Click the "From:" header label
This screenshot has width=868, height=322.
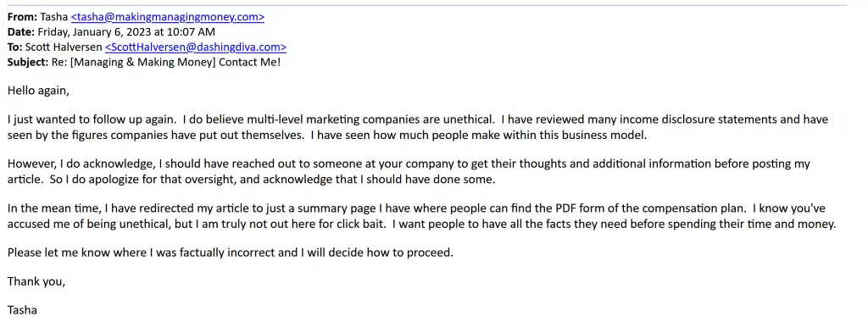(22, 17)
